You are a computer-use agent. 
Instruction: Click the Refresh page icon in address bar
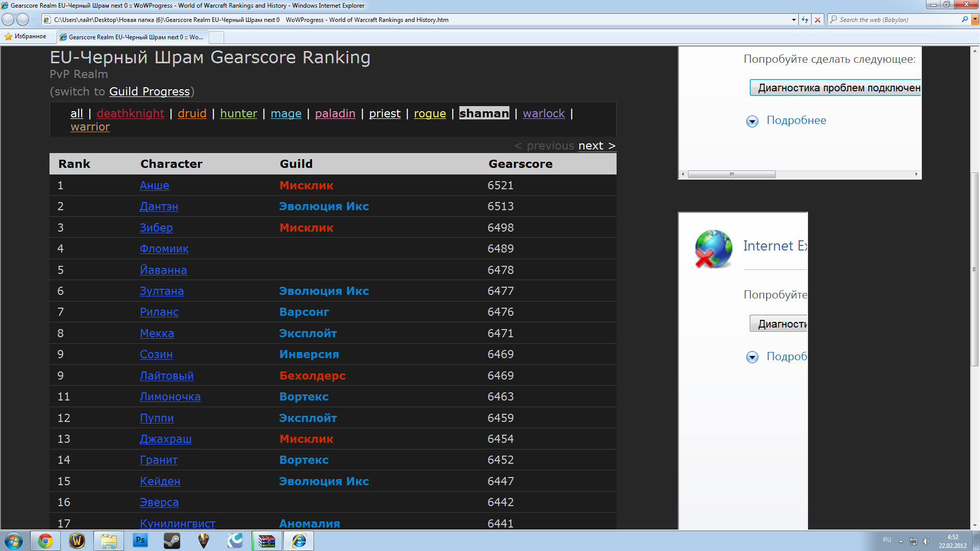(x=805, y=20)
